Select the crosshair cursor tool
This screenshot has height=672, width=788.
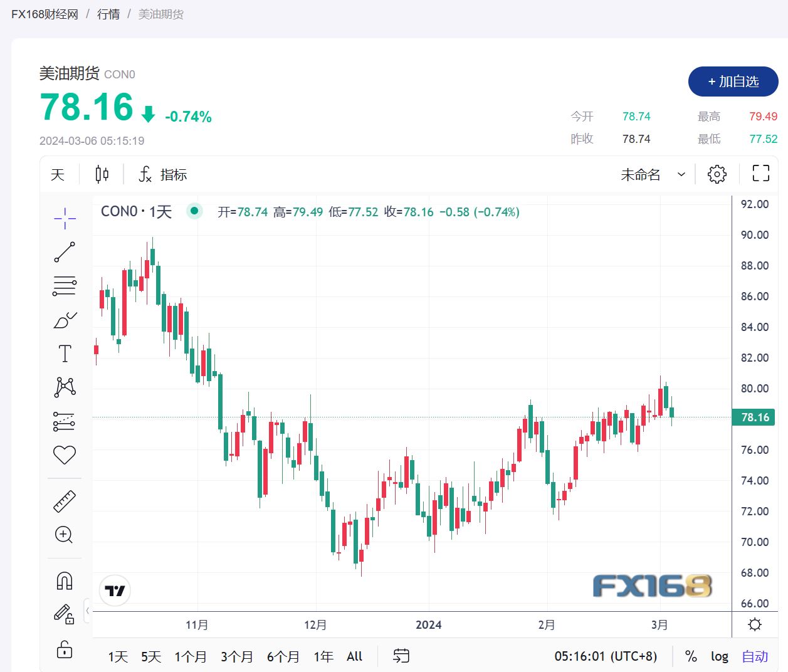point(65,218)
